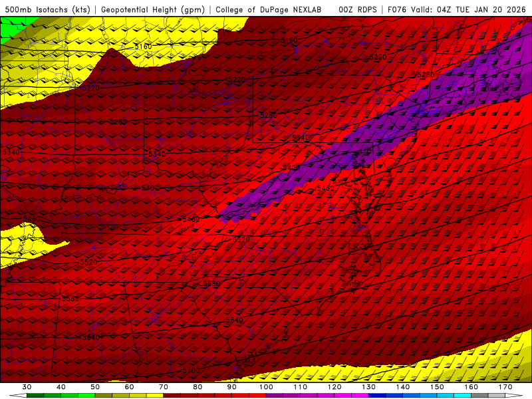The width and height of the screenshot is (532, 399).
Task: Click the 170 knot legend label
Action: [x=505, y=387]
